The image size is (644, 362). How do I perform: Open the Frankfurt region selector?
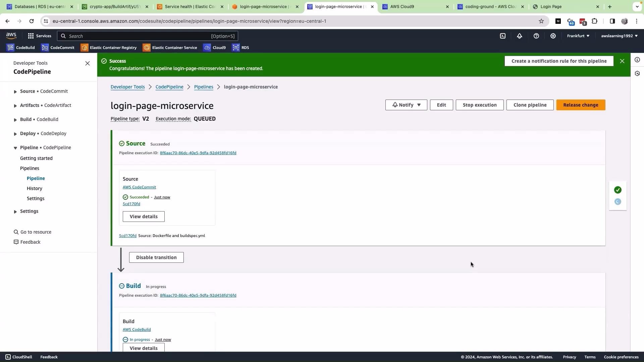(578, 36)
